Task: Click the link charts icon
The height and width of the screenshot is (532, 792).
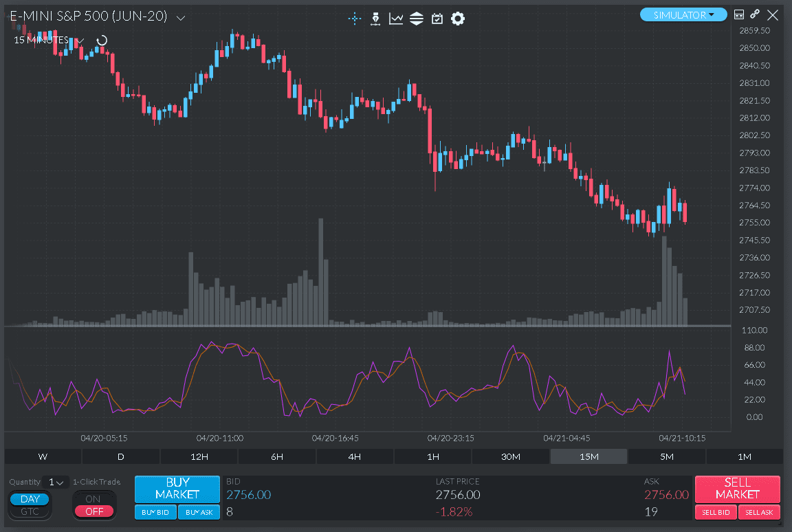Action: coord(754,14)
